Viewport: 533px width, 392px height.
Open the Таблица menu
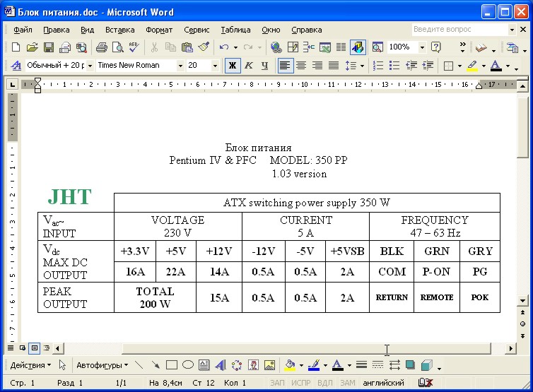point(235,30)
